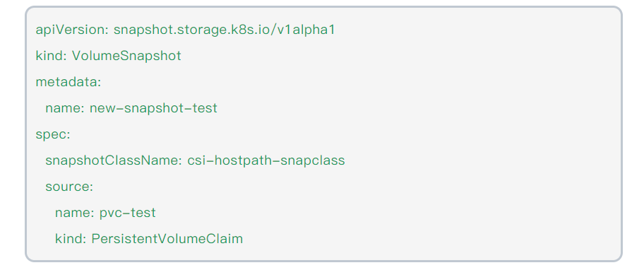Click the apiVersion key text
Image resolution: width=644 pixels, height=270 pixels.
click(x=72, y=30)
